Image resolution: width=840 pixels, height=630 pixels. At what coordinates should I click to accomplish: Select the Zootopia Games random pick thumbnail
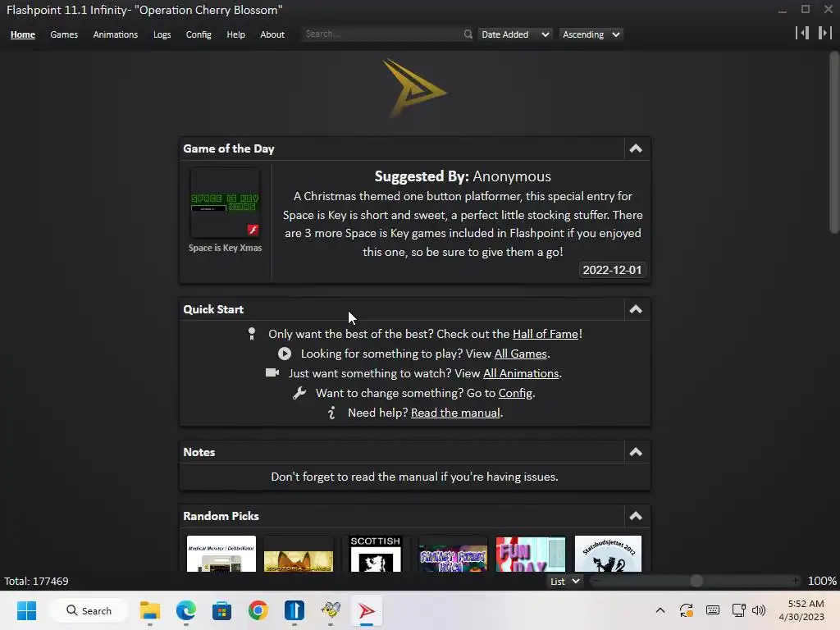(x=299, y=554)
